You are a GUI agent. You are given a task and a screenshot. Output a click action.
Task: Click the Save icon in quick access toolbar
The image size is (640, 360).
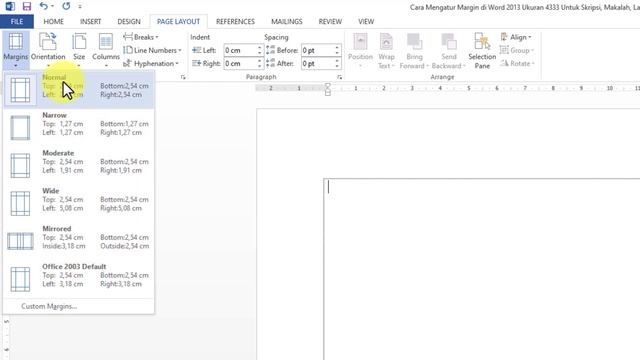click(x=27, y=6)
